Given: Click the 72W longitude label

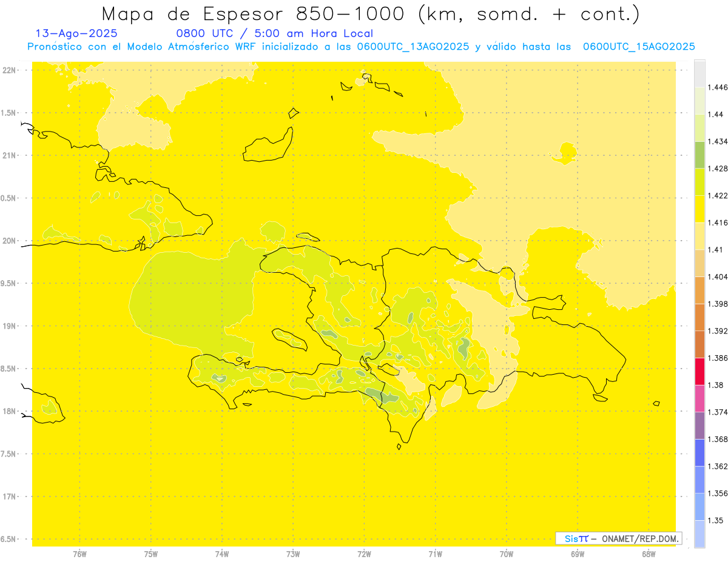Looking at the screenshot, I should 364,554.
